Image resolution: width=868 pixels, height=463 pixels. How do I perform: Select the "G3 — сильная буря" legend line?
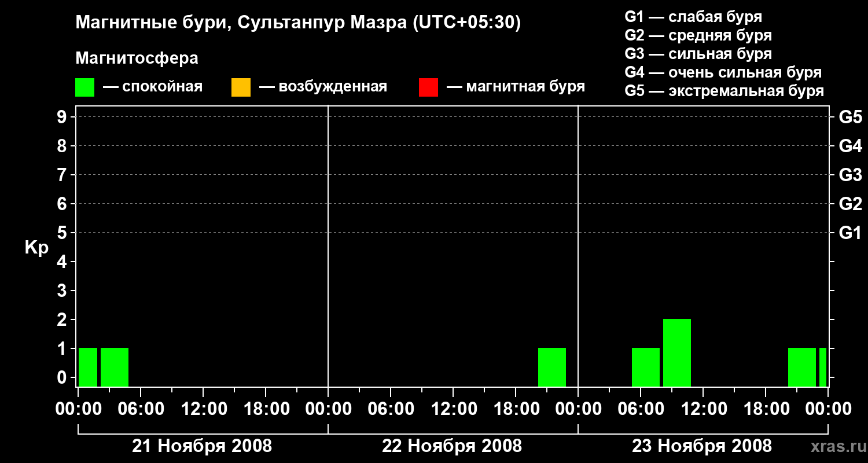point(698,54)
